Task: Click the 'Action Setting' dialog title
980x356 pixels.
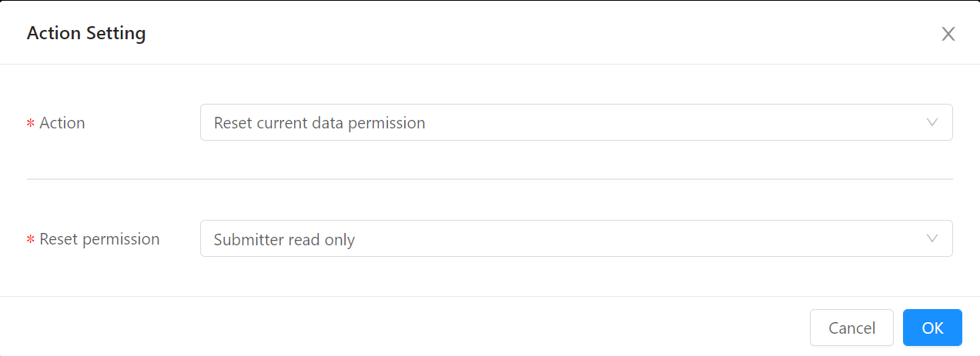Action: [x=86, y=33]
